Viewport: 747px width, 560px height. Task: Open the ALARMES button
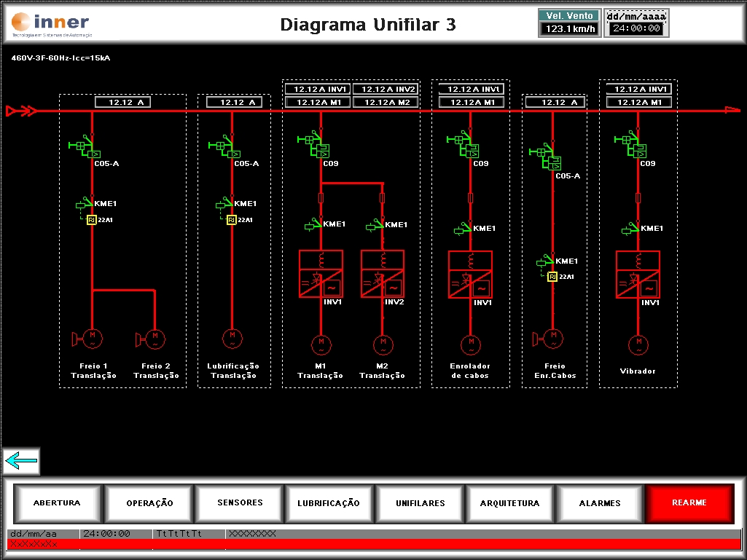coord(600,503)
